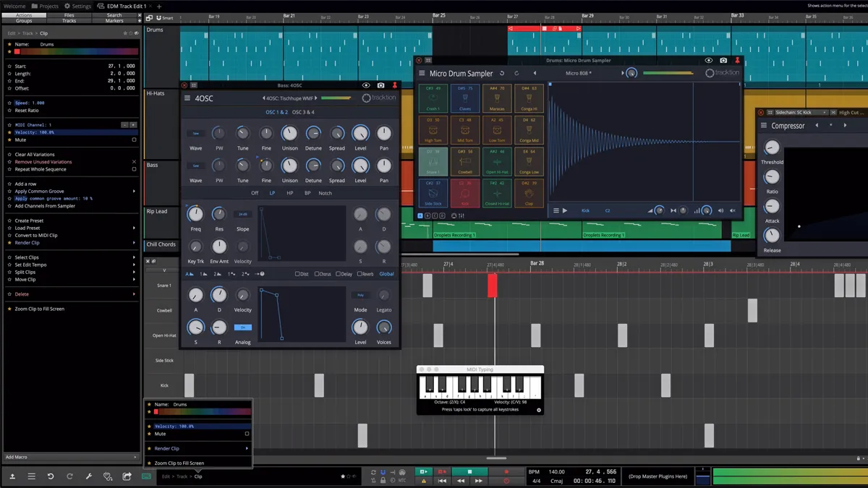Select the red Kick drum pad
The image size is (868, 488).
point(465,194)
